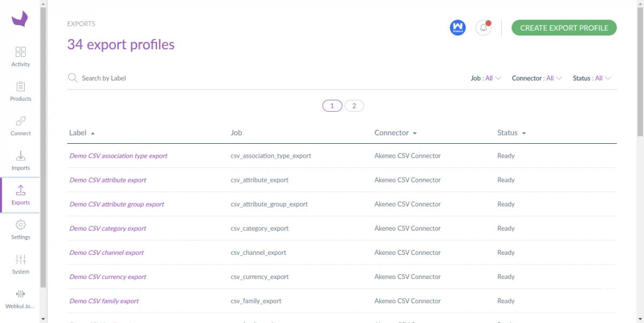Click the Webkul account avatar icon
Viewport: 644px width, 323px height.
coord(457,27)
